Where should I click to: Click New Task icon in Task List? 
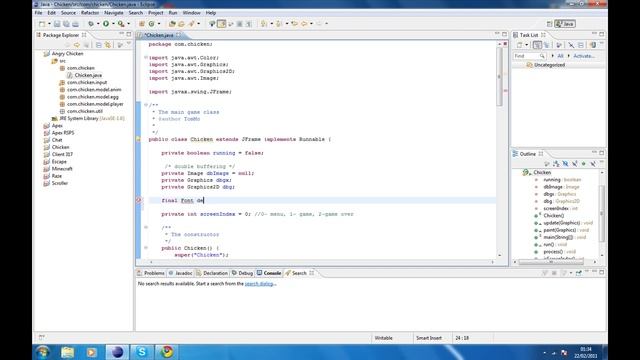tap(520, 45)
